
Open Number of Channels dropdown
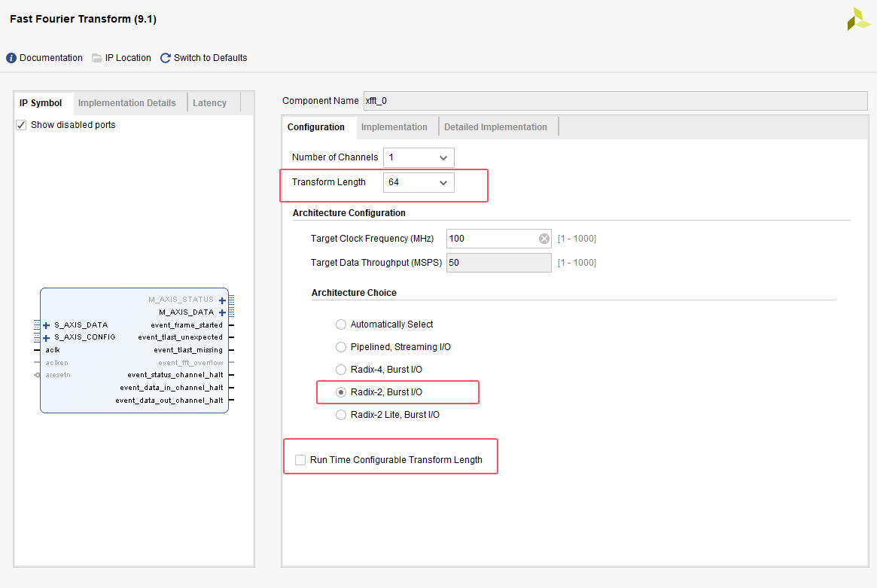pos(419,158)
